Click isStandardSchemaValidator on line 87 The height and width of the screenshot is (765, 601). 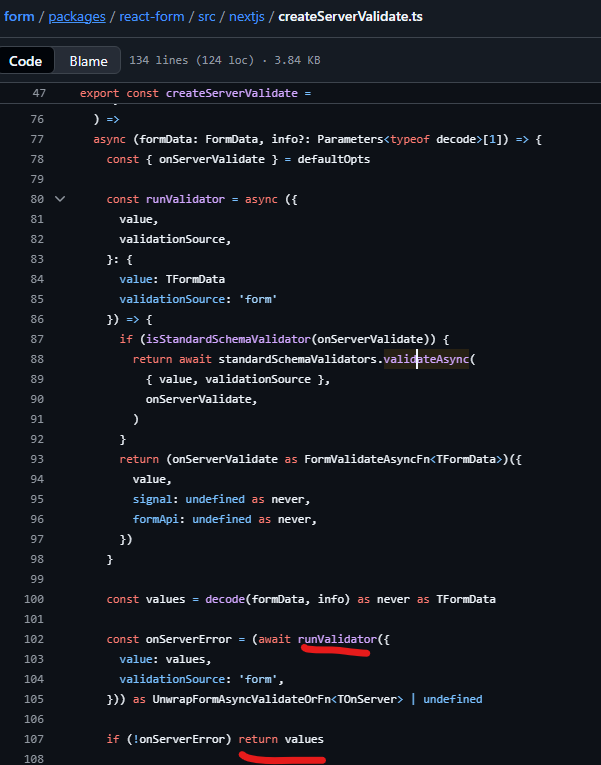(x=228, y=339)
